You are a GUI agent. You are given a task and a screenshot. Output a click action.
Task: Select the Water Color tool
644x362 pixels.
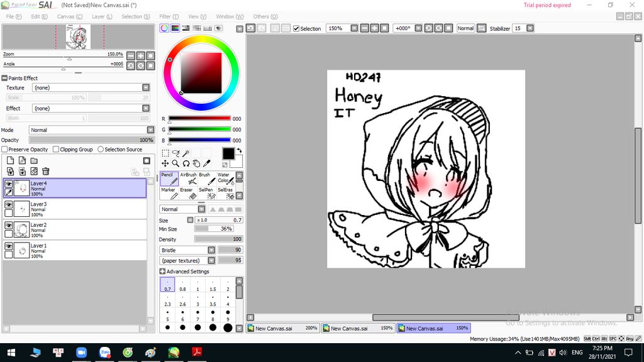[x=226, y=178]
